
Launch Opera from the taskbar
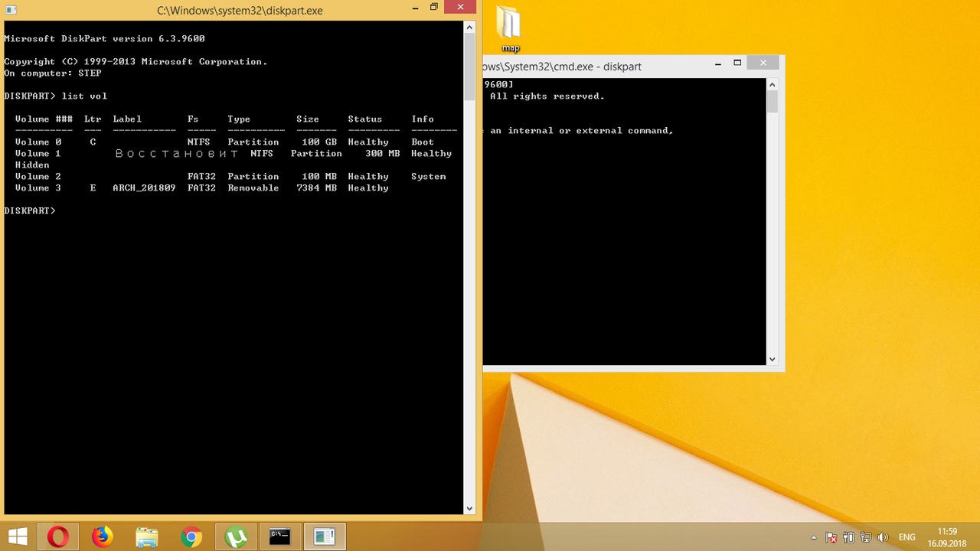[x=58, y=536]
